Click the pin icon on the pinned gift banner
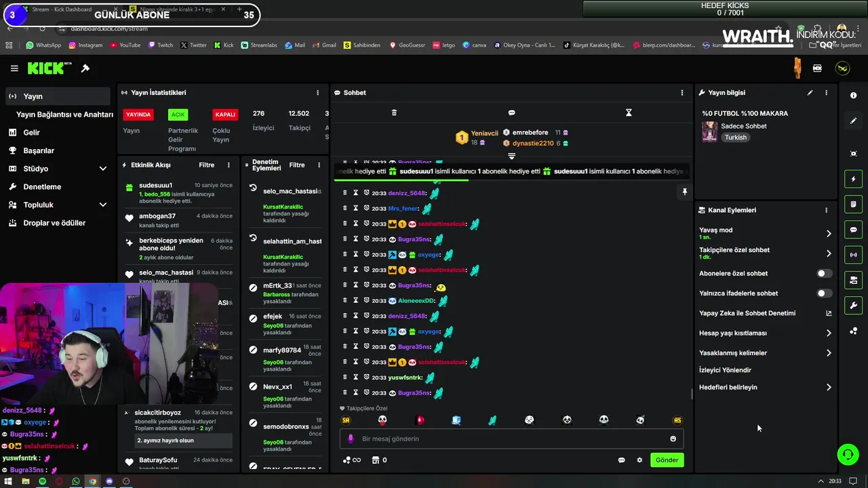Viewport: 868px width, 488px height. tap(684, 192)
